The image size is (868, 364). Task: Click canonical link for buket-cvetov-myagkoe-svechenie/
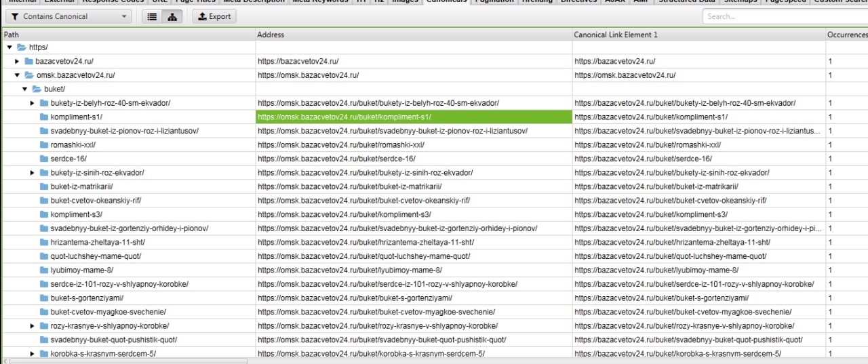pyautogui.click(x=683, y=312)
